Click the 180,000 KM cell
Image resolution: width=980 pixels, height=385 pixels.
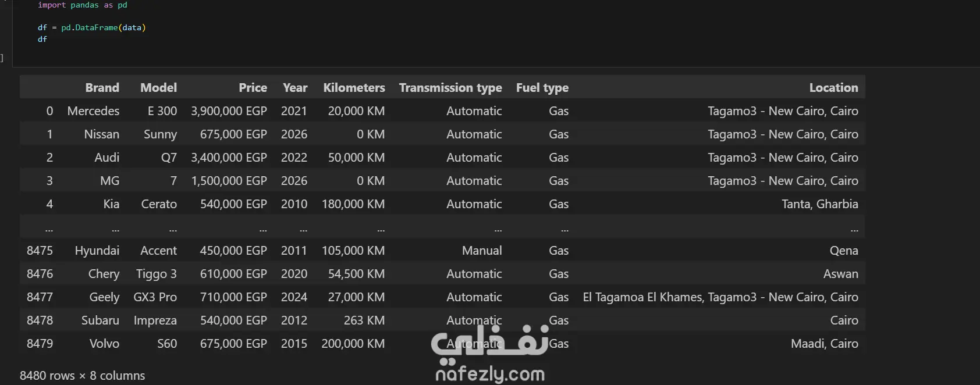(353, 204)
